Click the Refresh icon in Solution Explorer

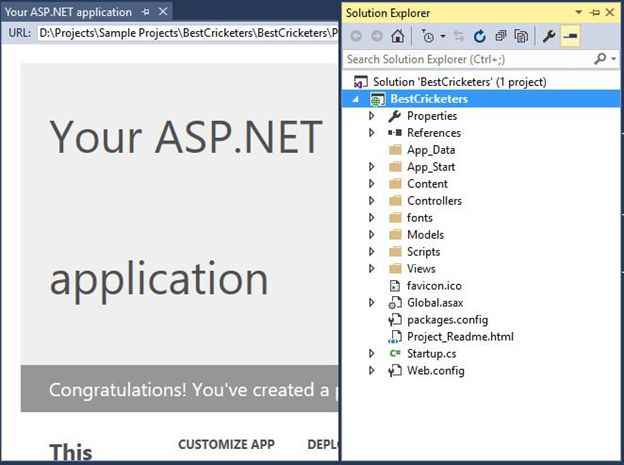click(x=480, y=36)
